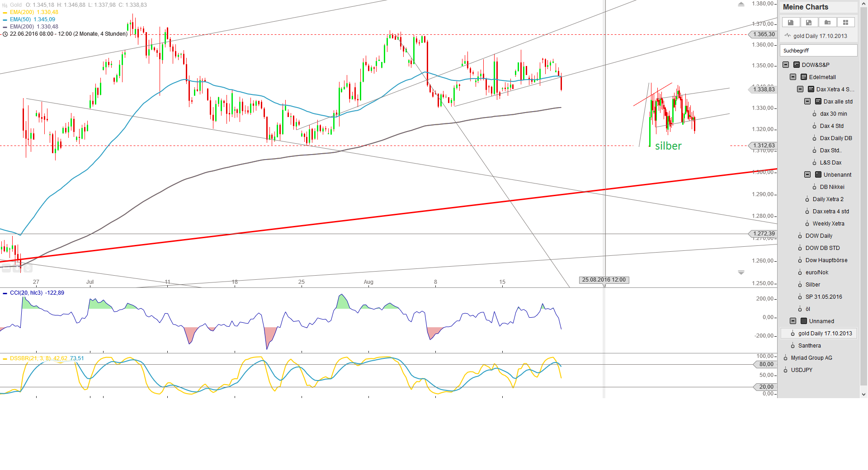Collapse the Unbenannt folder

coord(807,174)
